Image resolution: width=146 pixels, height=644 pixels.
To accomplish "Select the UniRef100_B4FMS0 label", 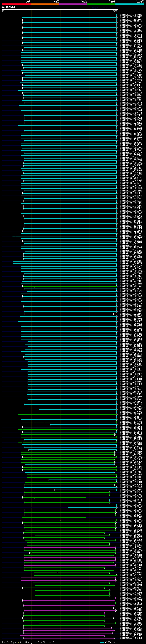I will point(131,45).
